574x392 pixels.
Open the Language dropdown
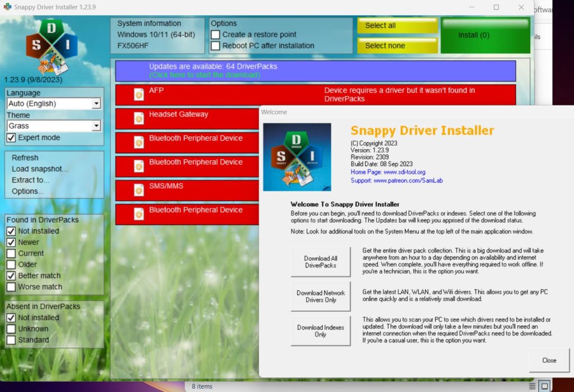pos(96,103)
